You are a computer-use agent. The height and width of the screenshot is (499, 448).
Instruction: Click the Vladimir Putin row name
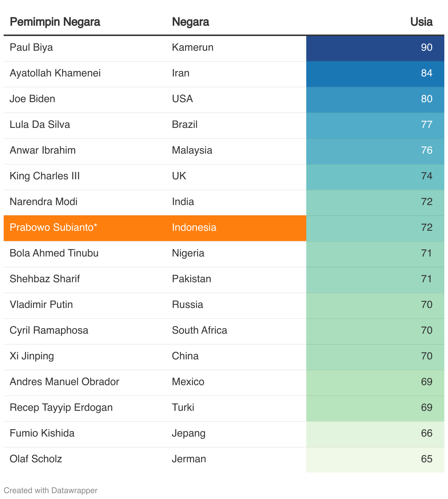[41, 305]
